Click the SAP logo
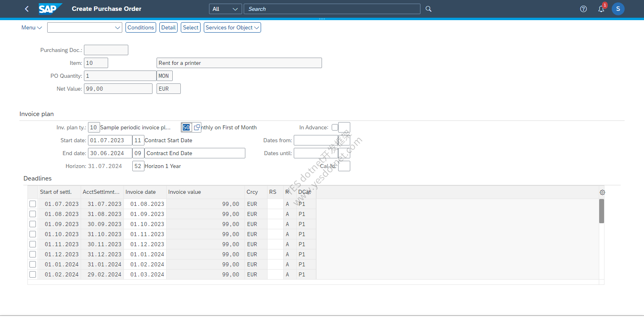Screen dimensions: 644x332 pos(50,9)
